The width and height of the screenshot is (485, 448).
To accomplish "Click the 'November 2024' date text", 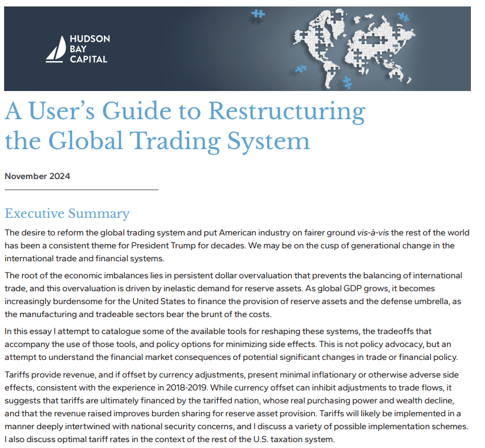I will tap(37, 176).
